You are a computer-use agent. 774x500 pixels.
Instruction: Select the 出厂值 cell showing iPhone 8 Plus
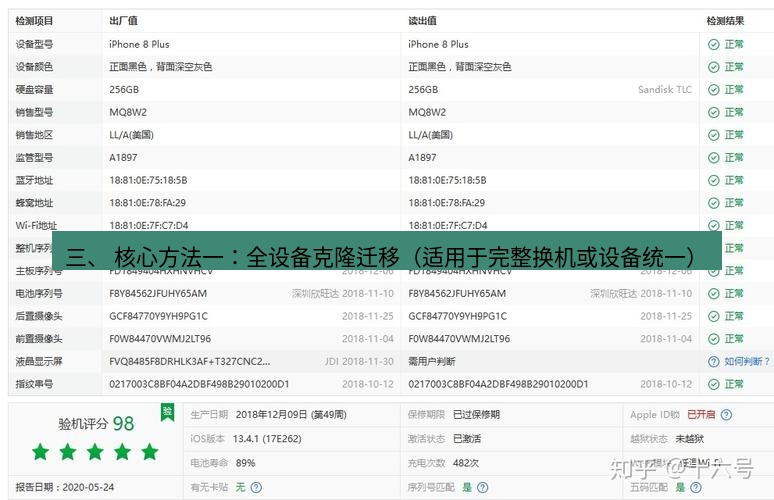tap(139, 44)
